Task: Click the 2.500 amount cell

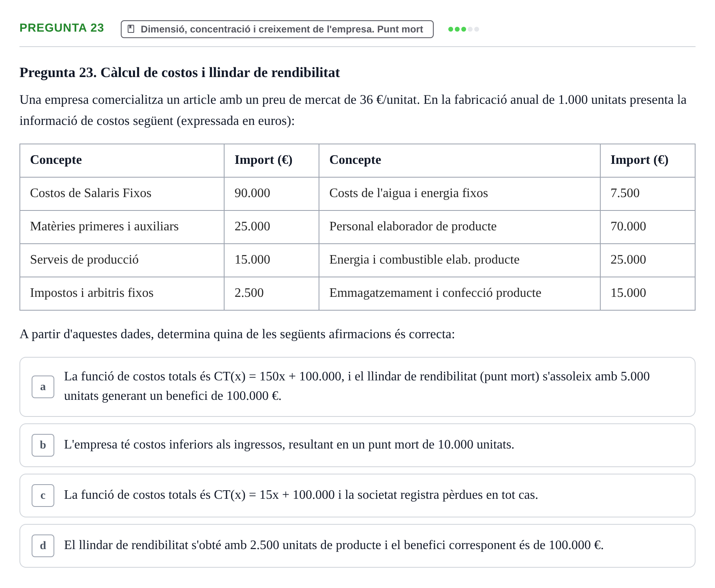Action: [272, 294]
